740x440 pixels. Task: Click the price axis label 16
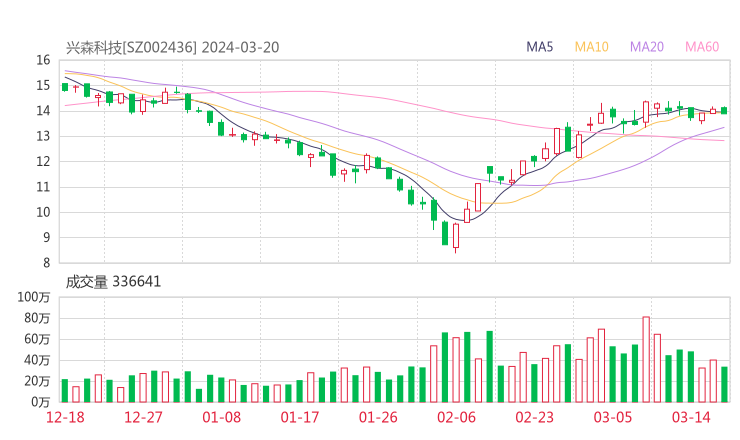(x=43, y=60)
